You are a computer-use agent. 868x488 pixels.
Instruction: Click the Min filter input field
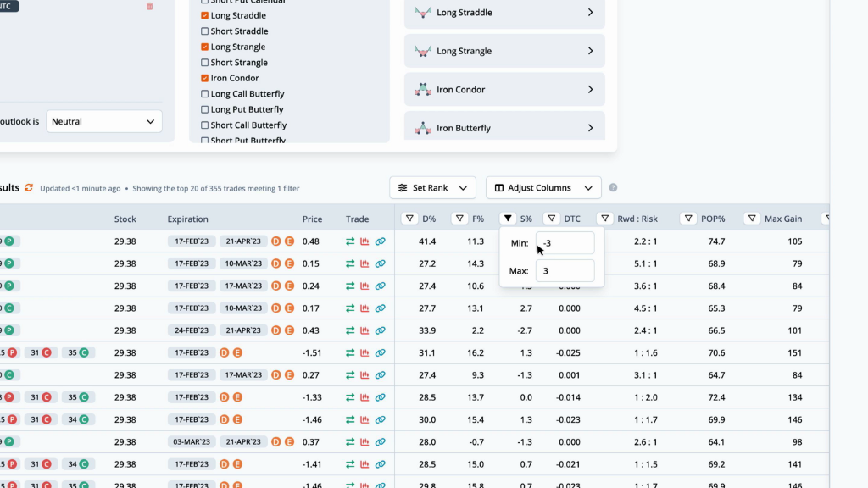pos(565,243)
